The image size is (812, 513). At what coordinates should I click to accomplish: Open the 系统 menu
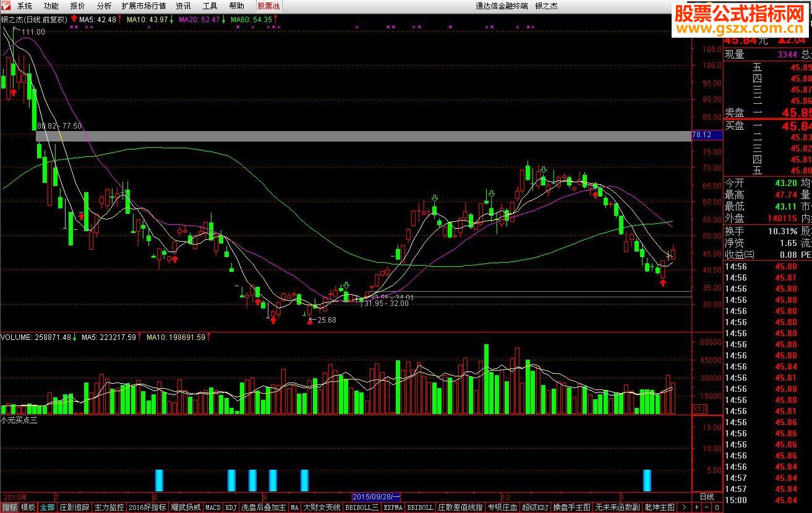coord(25,6)
